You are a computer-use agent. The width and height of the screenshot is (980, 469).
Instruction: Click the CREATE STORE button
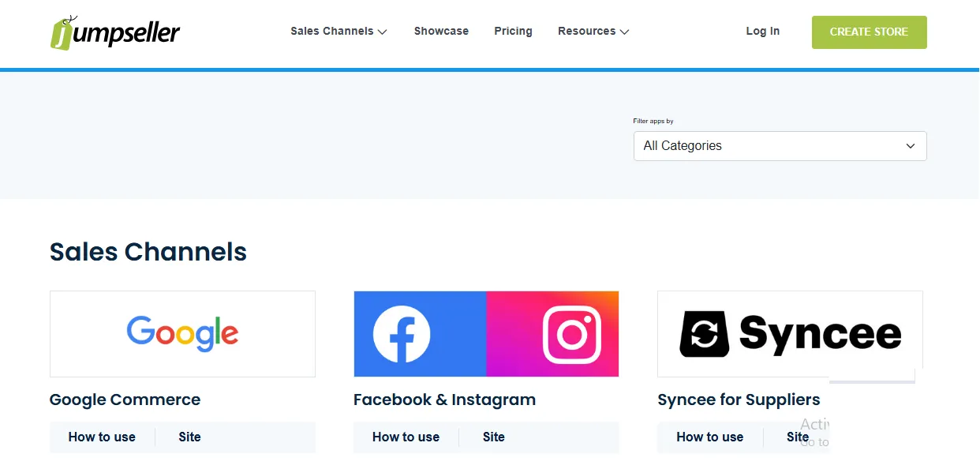[x=869, y=32]
